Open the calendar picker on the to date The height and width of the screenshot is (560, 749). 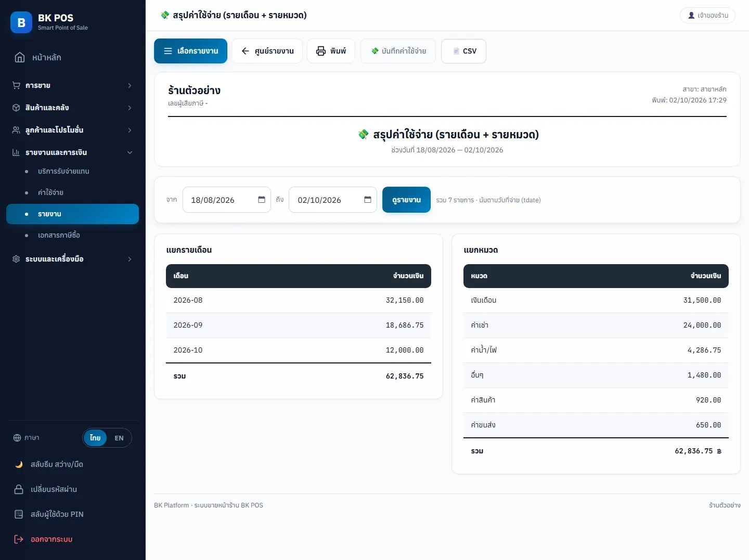pyautogui.click(x=368, y=200)
